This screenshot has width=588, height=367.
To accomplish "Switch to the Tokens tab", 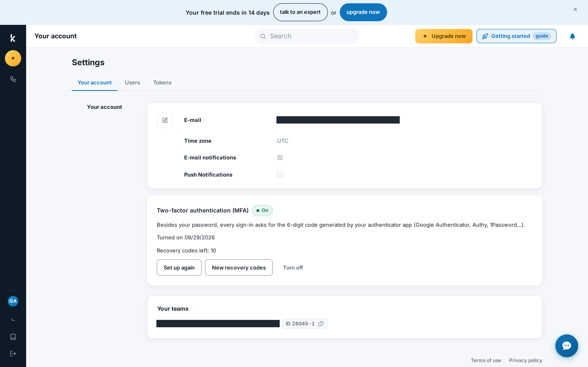I will click(x=162, y=83).
